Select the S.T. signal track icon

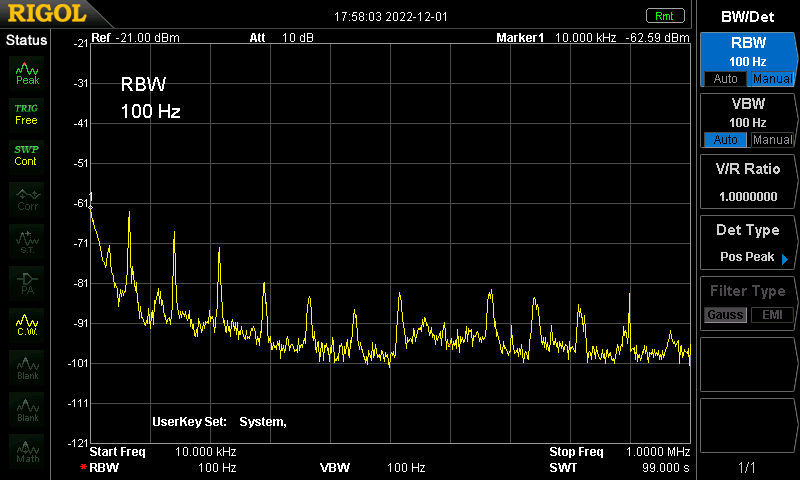[28, 242]
